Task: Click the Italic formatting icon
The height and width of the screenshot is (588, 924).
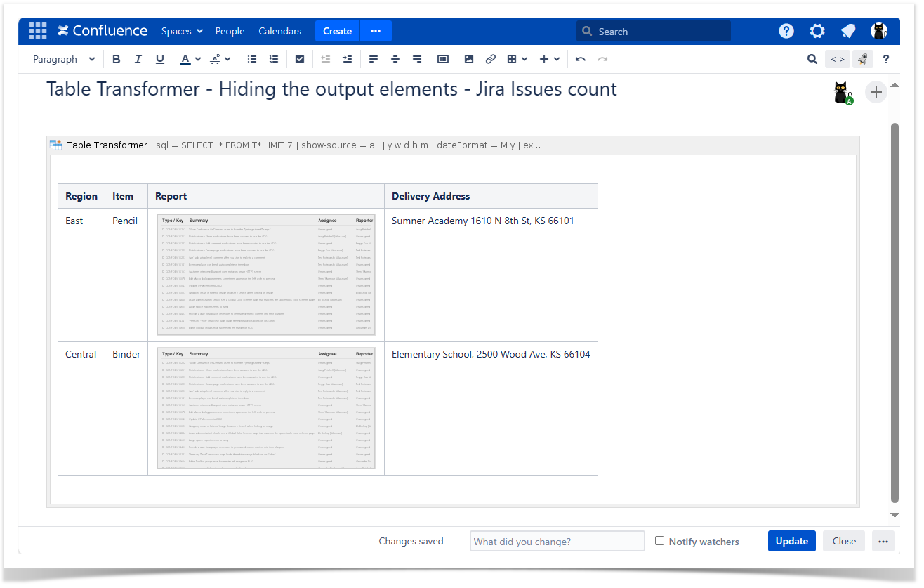Action: coord(138,60)
